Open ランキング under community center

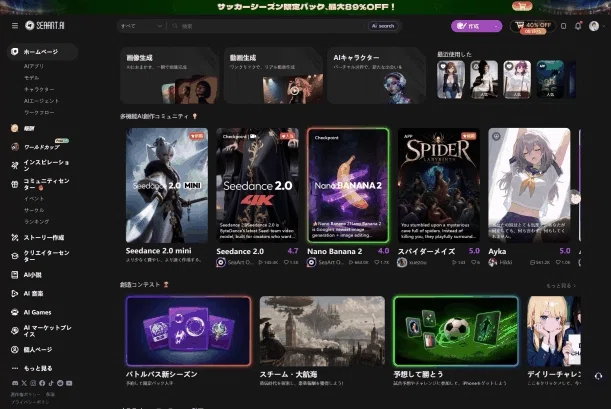37,222
